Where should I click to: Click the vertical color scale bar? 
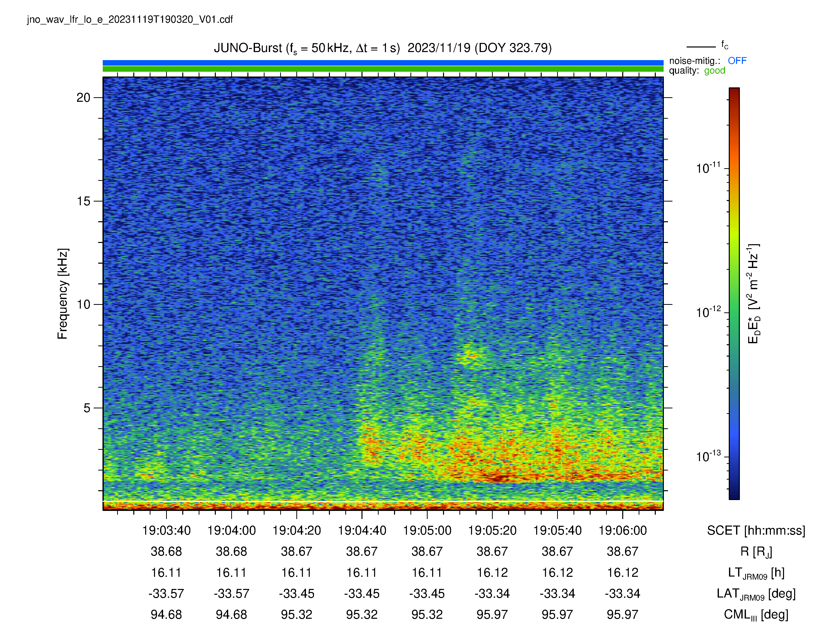(734, 293)
